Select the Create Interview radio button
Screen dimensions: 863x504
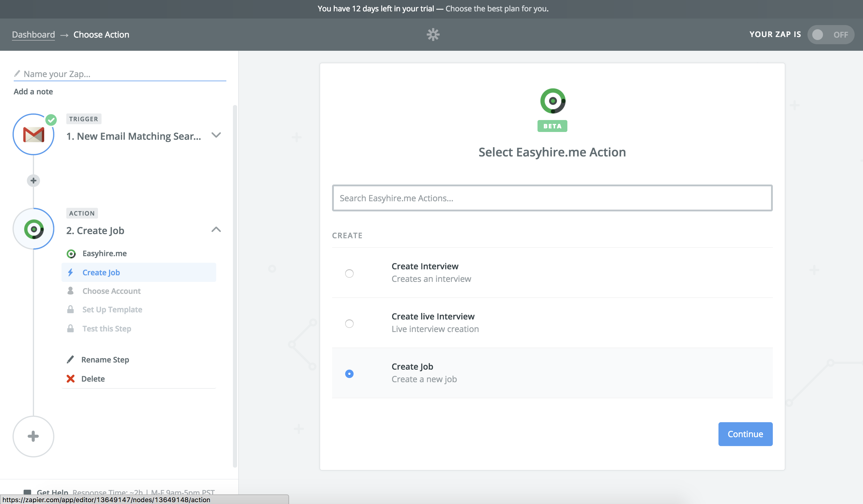click(349, 273)
